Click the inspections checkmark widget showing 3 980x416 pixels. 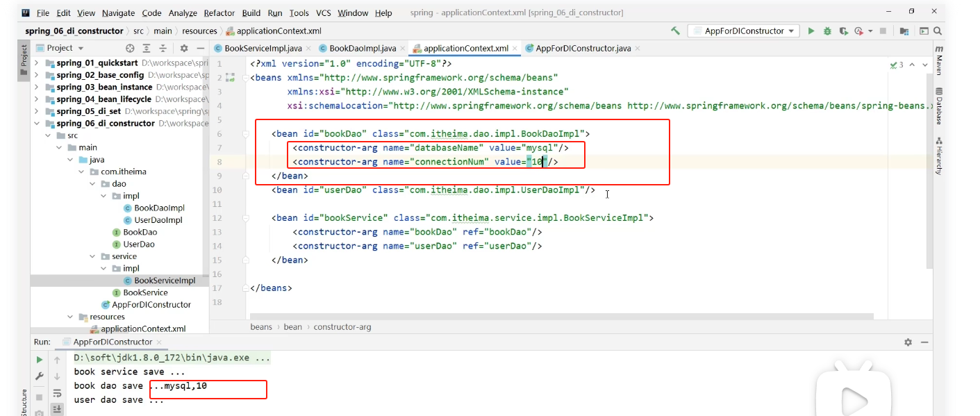[x=897, y=65]
